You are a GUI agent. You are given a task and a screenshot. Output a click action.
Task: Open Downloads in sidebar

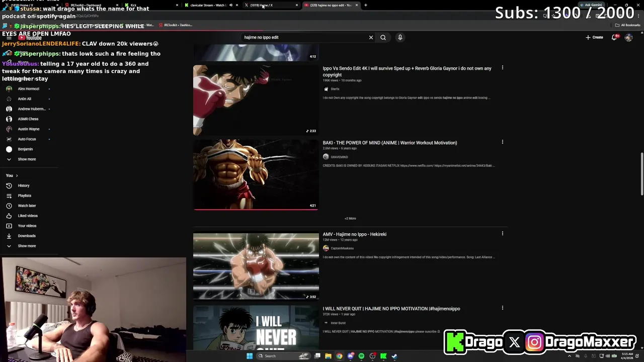point(27,236)
